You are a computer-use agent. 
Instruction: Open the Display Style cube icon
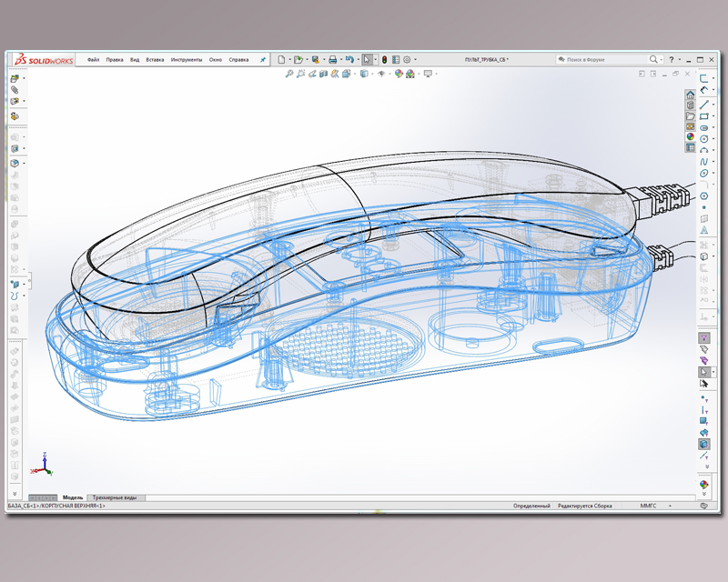click(x=365, y=74)
